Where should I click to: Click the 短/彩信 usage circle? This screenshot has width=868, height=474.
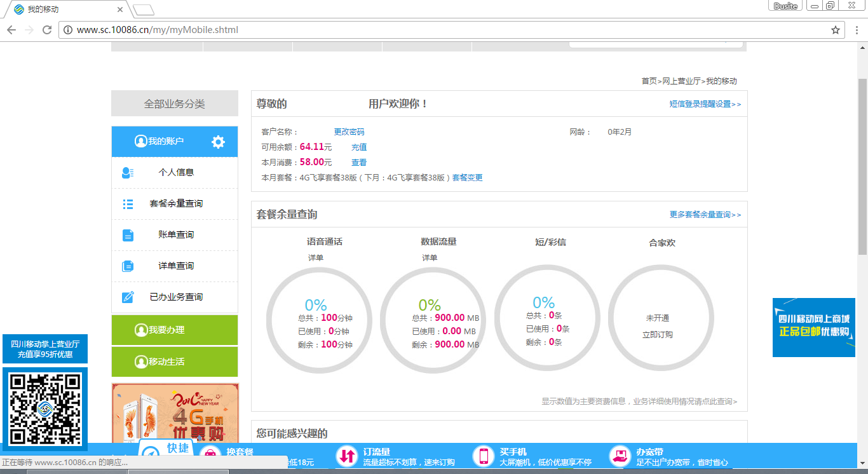(547, 318)
